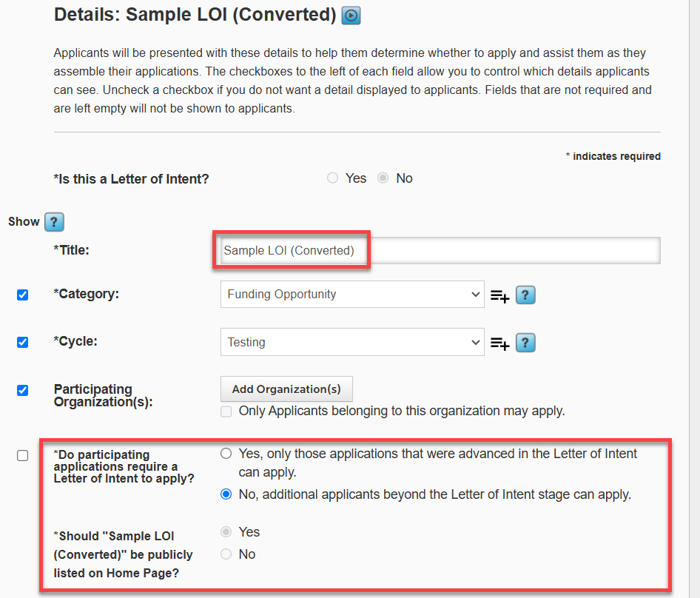The height and width of the screenshot is (598, 700).
Task: Click the add-to-list icon beside Cycle
Action: click(x=499, y=342)
